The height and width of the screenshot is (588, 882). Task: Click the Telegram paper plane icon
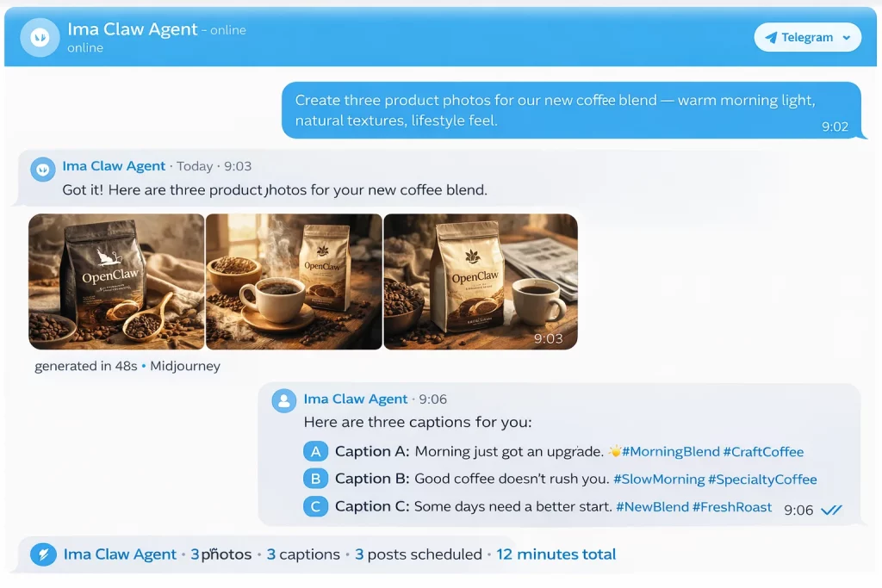[771, 38]
